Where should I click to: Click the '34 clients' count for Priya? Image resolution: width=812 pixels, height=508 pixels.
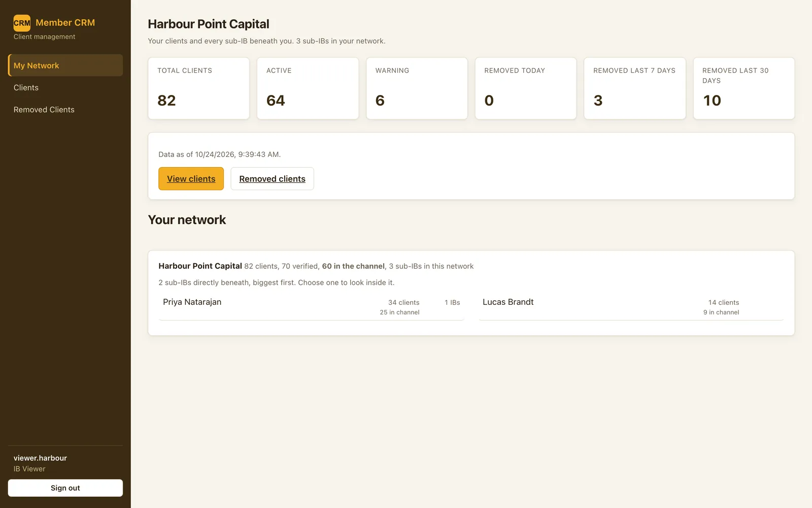point(404,302)
